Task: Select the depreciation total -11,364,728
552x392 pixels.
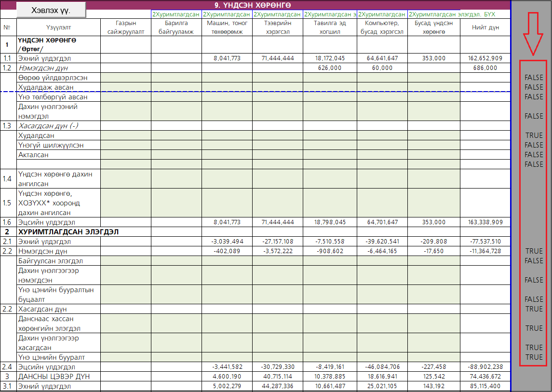Action: click(x=485, y=251)
